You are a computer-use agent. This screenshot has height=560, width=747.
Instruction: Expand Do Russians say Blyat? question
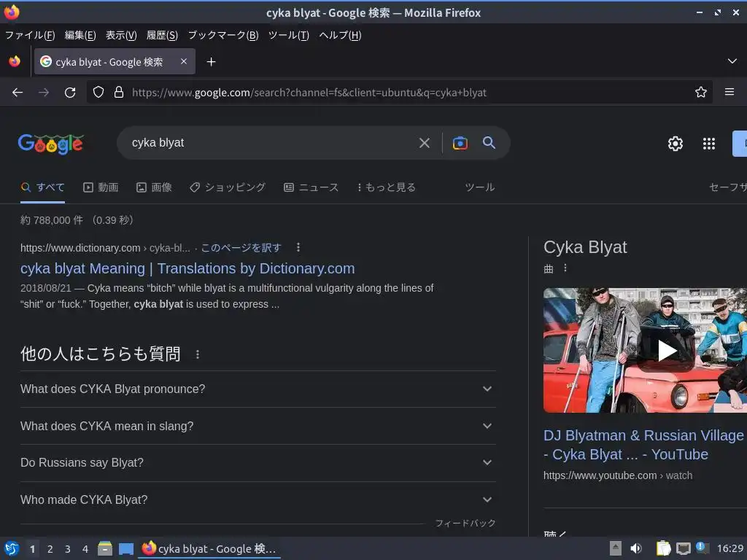click(x=258, y=463)
